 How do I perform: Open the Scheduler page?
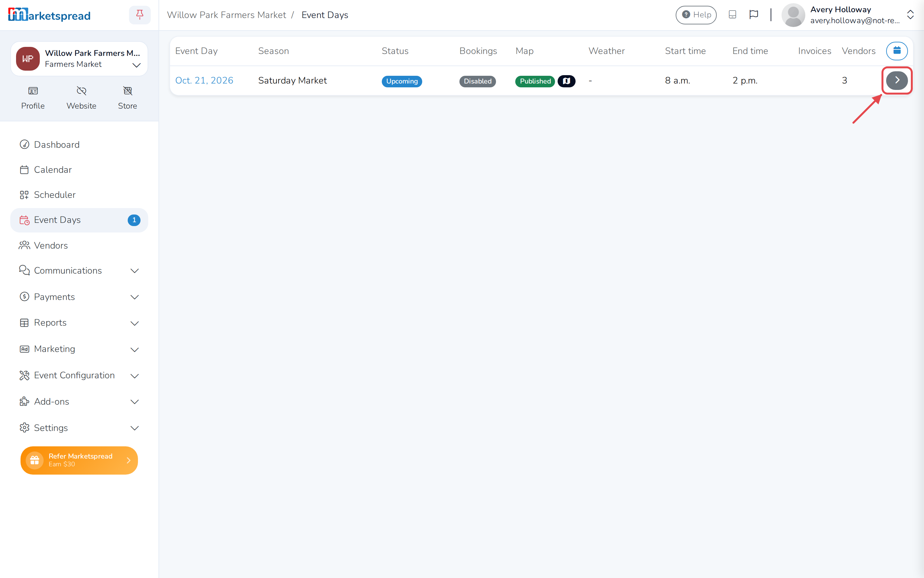[79, 195]
